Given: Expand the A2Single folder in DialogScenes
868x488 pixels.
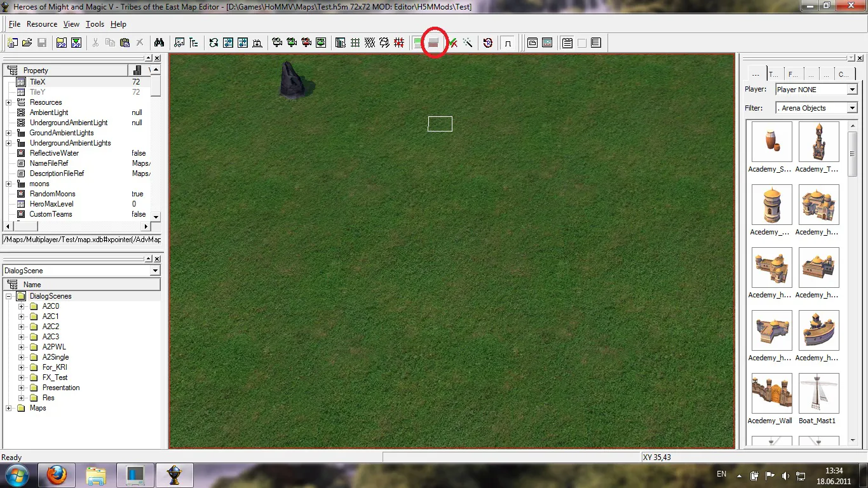Looking at the screenshot, I should [x=21, y=357].
